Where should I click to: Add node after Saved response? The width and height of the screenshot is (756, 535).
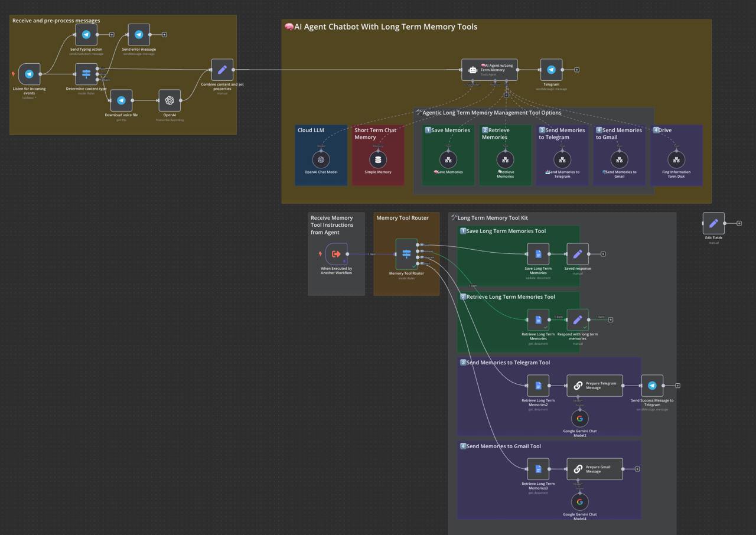click(x=603, y=254)
